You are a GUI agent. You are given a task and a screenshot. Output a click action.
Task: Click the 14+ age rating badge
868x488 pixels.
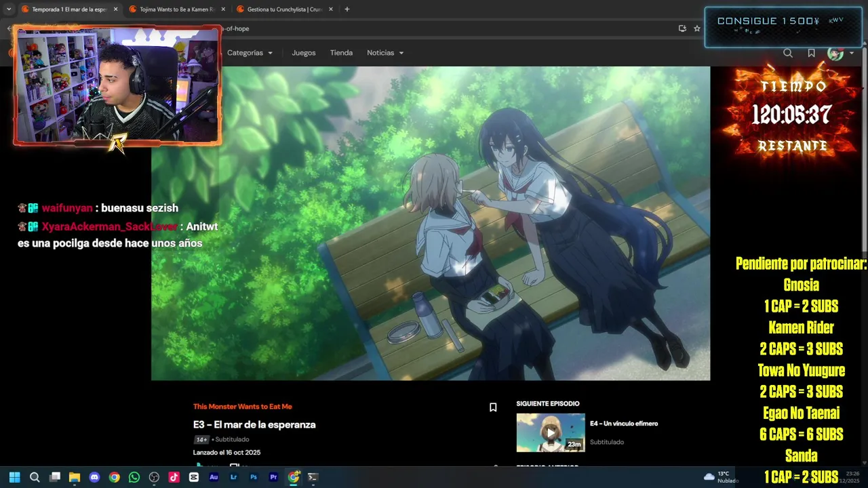pos(201,439)
